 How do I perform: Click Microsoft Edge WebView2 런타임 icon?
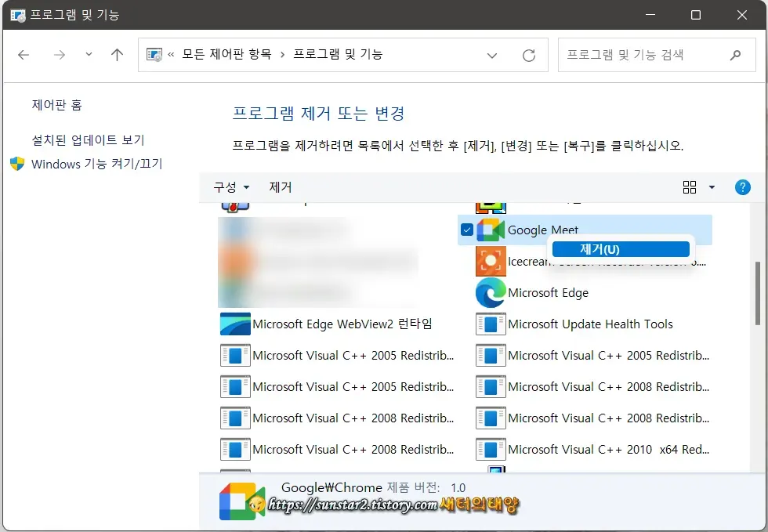(236, 324)
